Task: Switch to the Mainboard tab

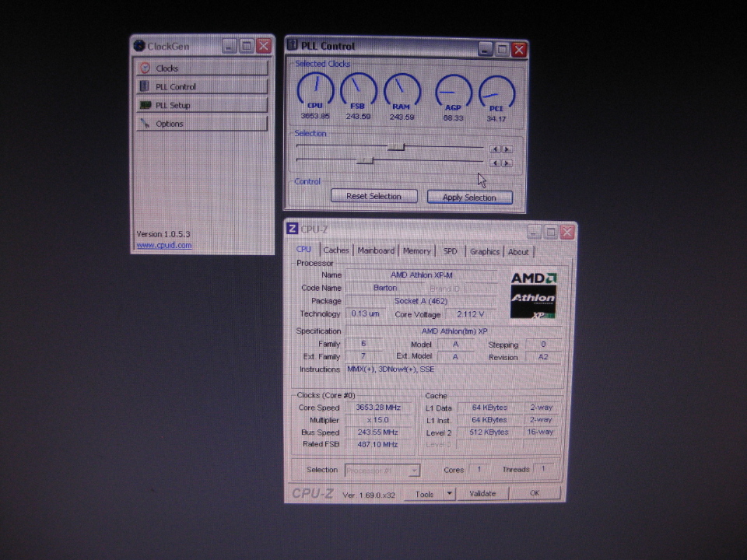Action: [x=376, y=250]
